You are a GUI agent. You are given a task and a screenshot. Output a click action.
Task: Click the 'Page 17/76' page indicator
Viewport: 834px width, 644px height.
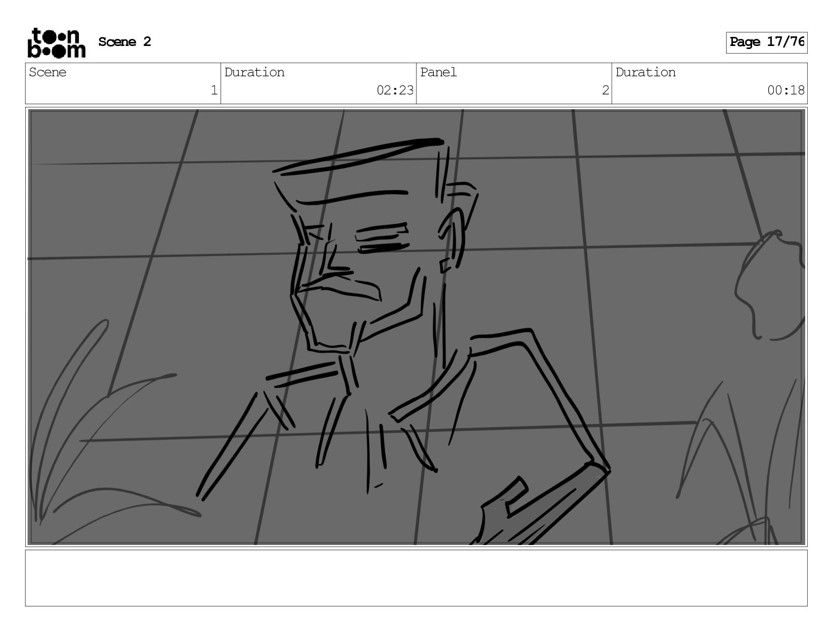tap(766, 42)
